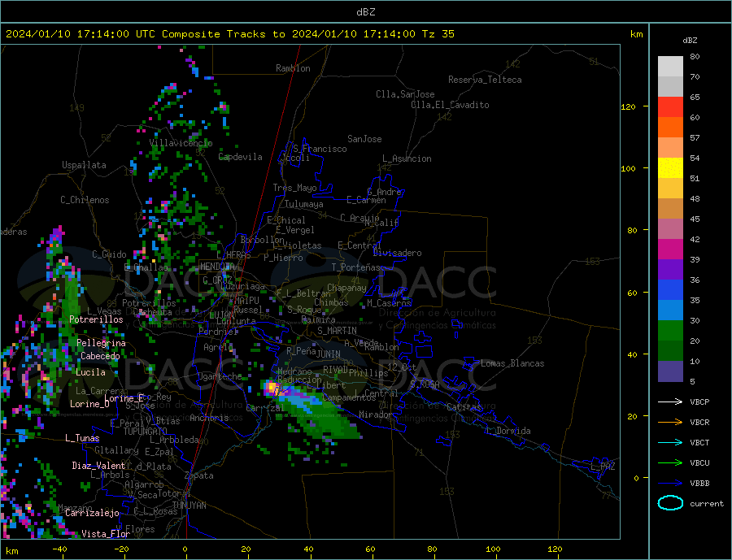Select the purple swatch between 39 and 36

[x=670, y=270]
